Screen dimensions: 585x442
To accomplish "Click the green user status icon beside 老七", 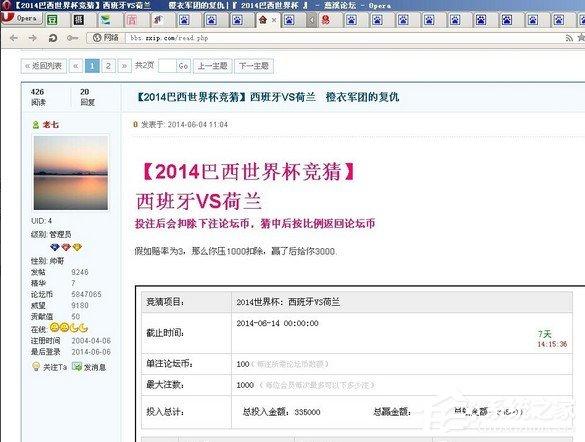I will click(35, 125).
